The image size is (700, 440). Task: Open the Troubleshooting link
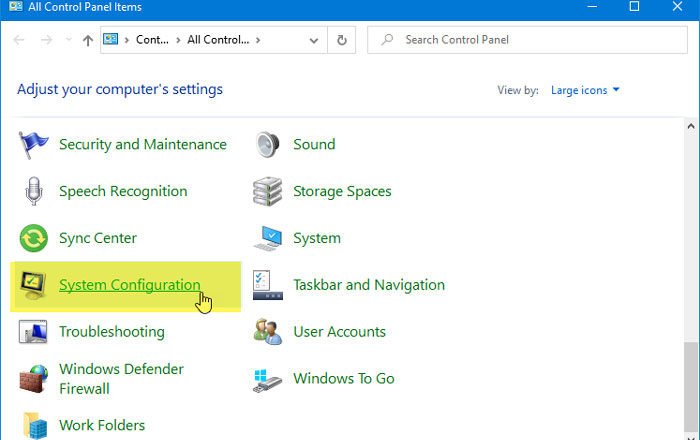(x=112, y=332)
